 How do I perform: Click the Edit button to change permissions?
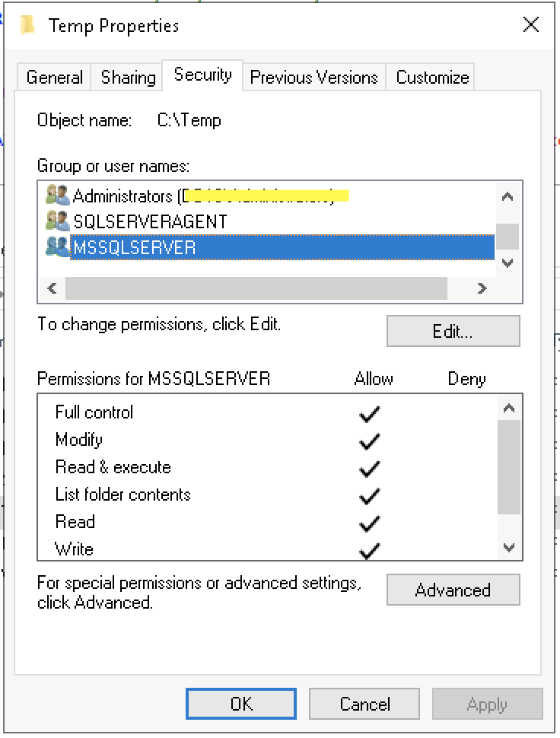click(x=453, y=330)
